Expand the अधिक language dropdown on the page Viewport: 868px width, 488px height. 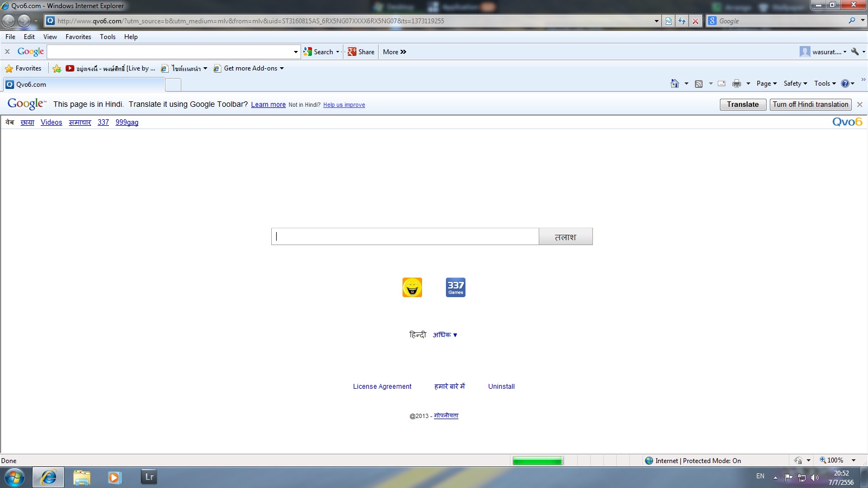(x=445, y=335)
